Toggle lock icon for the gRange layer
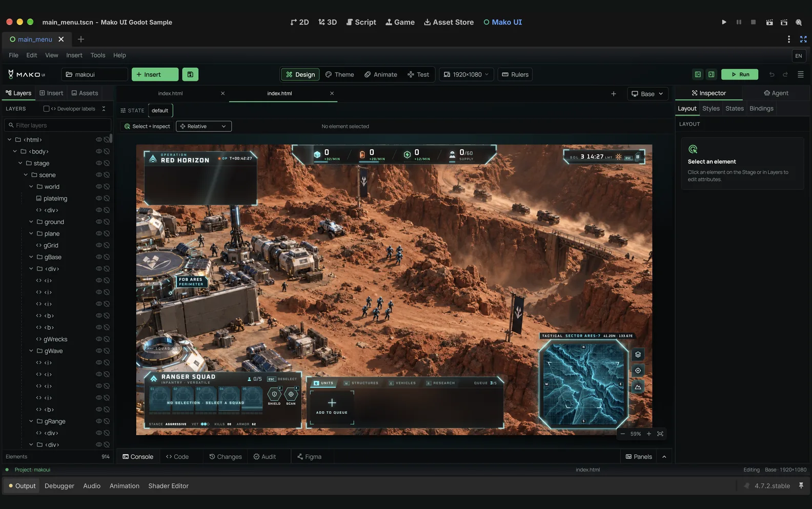 click(x=107, y=421)
